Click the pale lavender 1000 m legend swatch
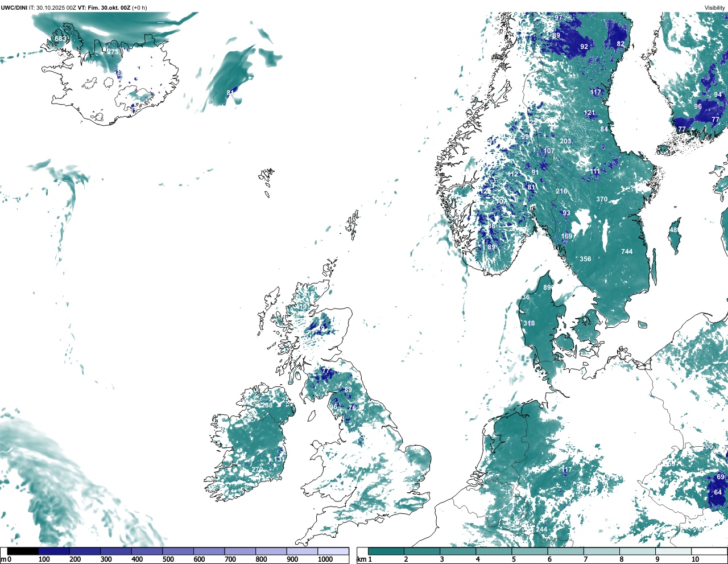 pos(333,551)
